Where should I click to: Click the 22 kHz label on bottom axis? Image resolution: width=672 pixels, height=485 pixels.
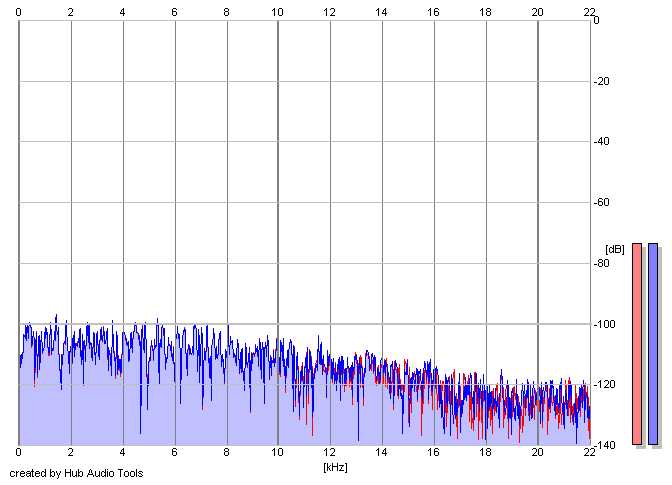pos(589,453)
